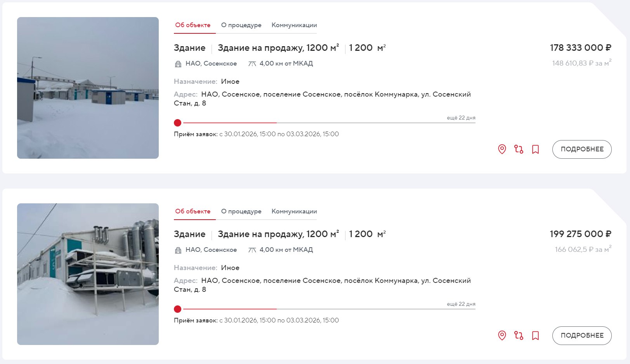Open the snowy field photo thumbnail
Viewport: 630px width, 364px height.
pos(87,87)
